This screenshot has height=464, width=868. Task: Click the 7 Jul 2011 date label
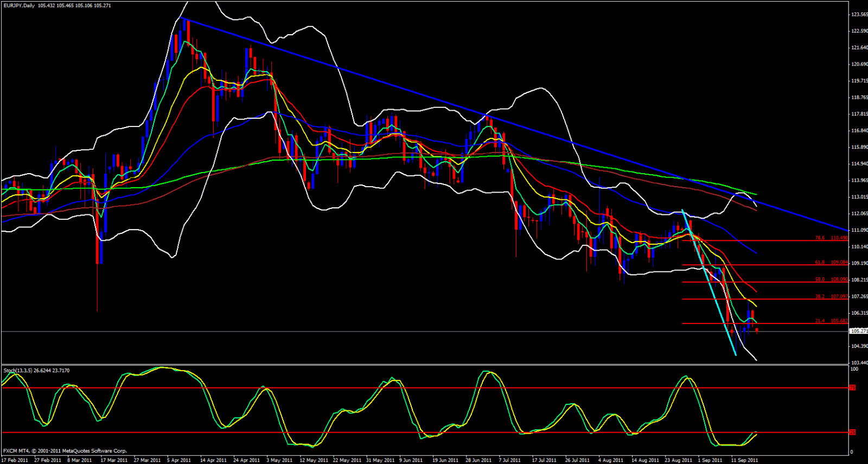(510, 460)
